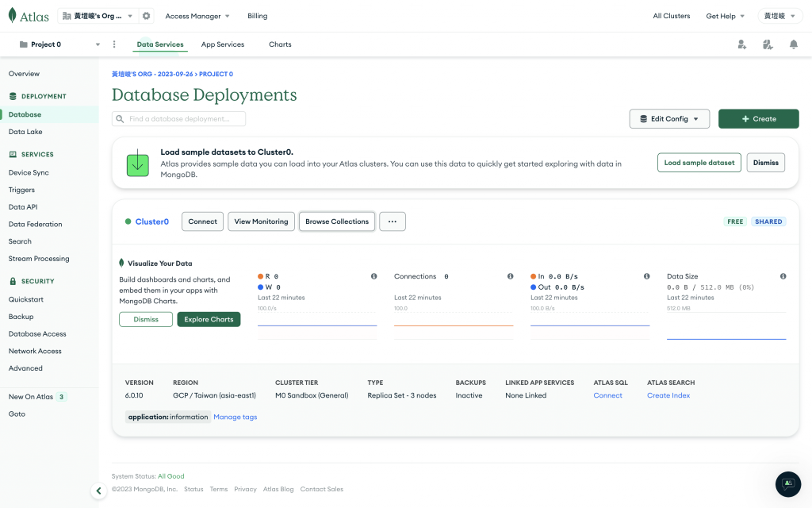The image size is (812, 508).
Task: Open the Get Help dropdown
Action: point(725,16)
